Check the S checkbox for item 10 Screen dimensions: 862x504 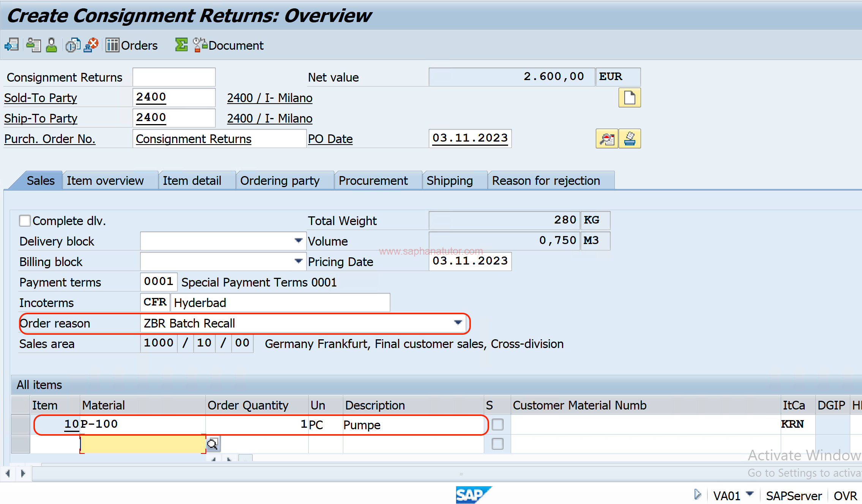click(x=497, y=424)
